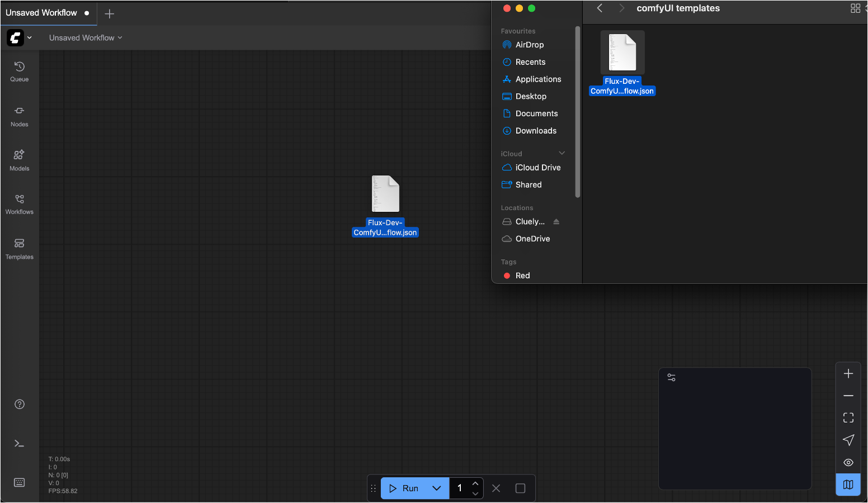This screenshot has height=503, width=868.
Task: Add a new workflow tab
Action: point(110,13)
